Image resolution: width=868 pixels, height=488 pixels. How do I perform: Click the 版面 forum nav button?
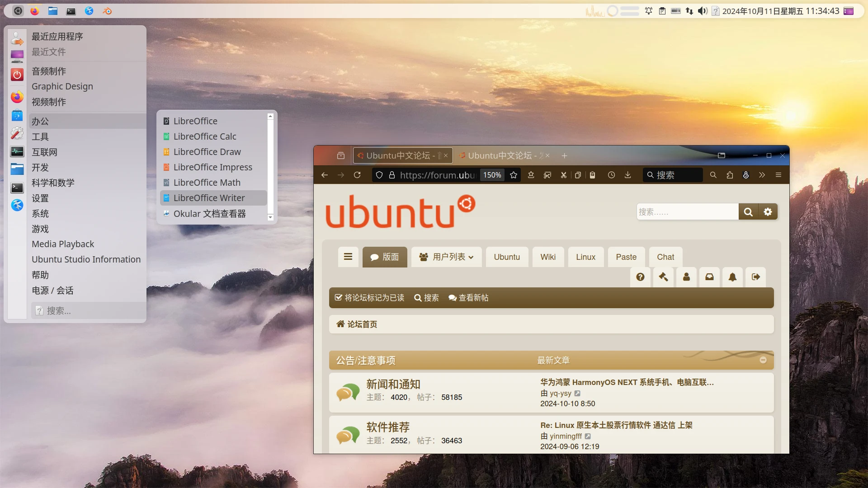pos(385,257)
